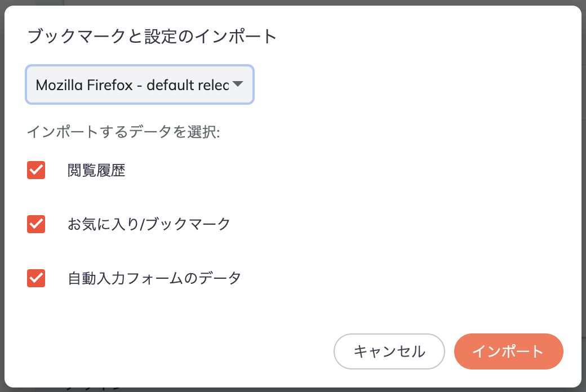
Task: Uncheck the 自動入力フォームのデータ checkbox
Action: [x=36, y=278]
